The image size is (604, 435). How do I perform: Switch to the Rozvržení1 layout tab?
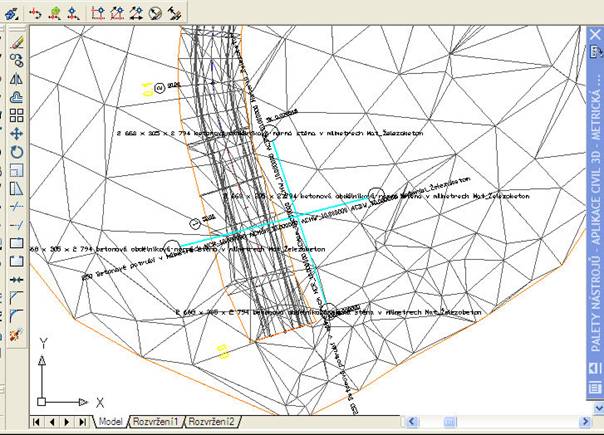(156, 422)
